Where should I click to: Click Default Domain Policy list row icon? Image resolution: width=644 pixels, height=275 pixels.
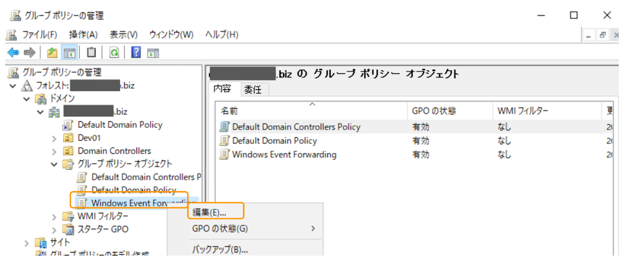[x=224, y=141]
